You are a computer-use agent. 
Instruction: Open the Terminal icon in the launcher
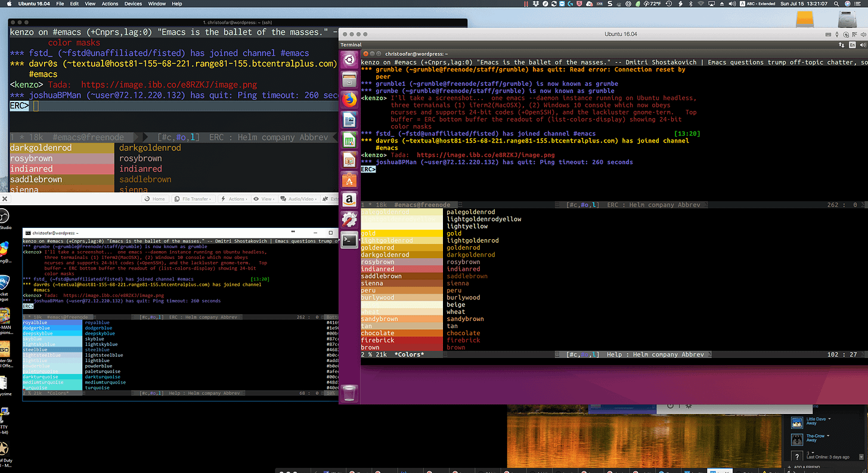[349, 239]
